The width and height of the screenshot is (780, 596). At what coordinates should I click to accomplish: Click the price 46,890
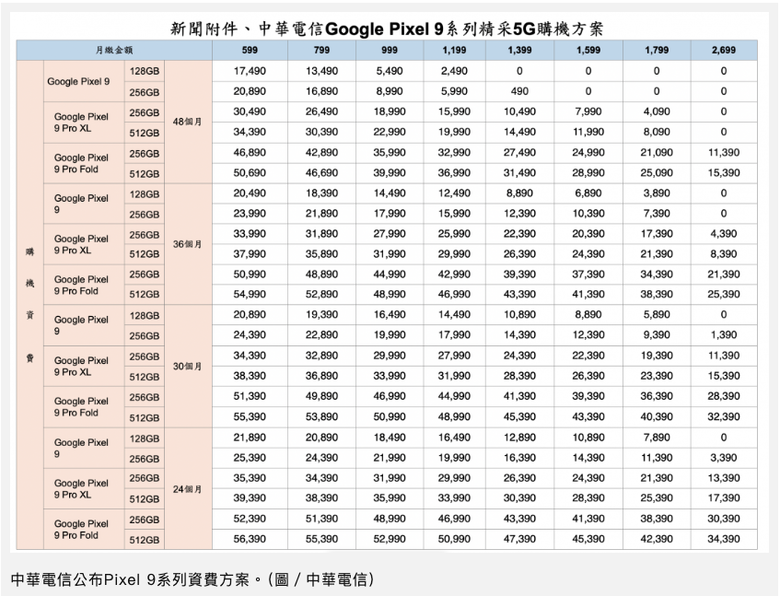pos(250,153)
